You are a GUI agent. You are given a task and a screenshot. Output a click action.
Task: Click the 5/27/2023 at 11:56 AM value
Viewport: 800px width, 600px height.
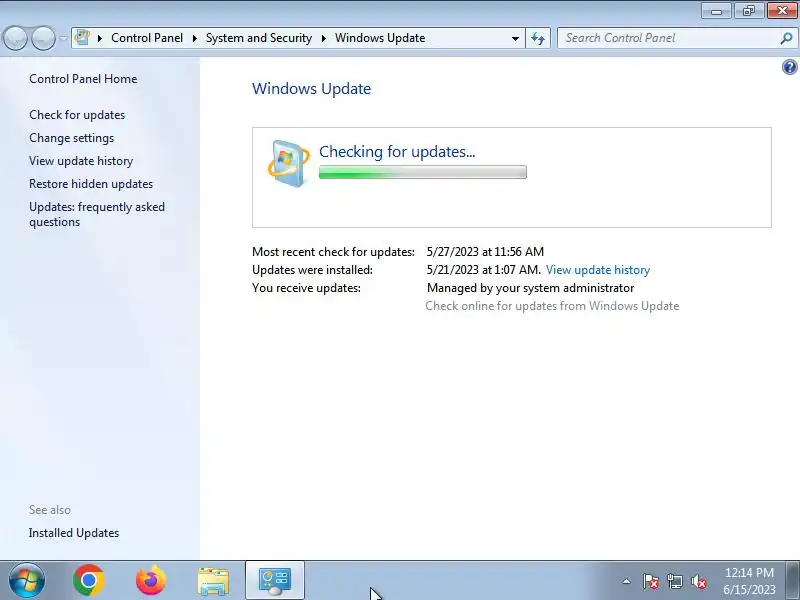coord(485,252)
